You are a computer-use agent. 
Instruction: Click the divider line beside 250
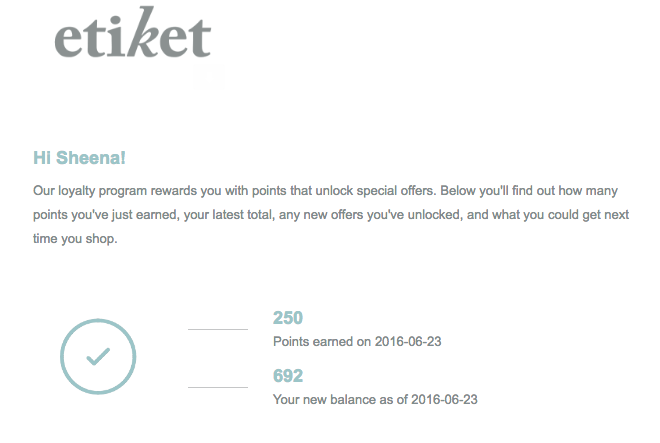(x=217, y=329)
